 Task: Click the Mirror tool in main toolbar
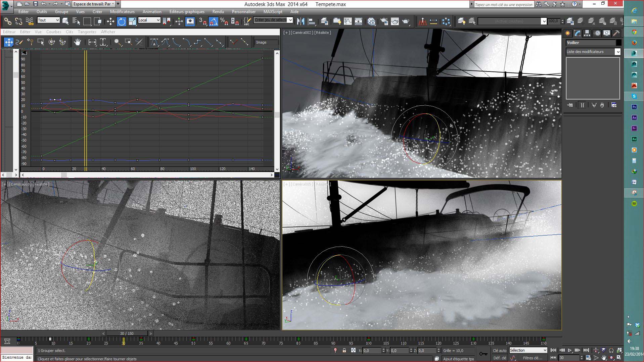coord(301,21)
